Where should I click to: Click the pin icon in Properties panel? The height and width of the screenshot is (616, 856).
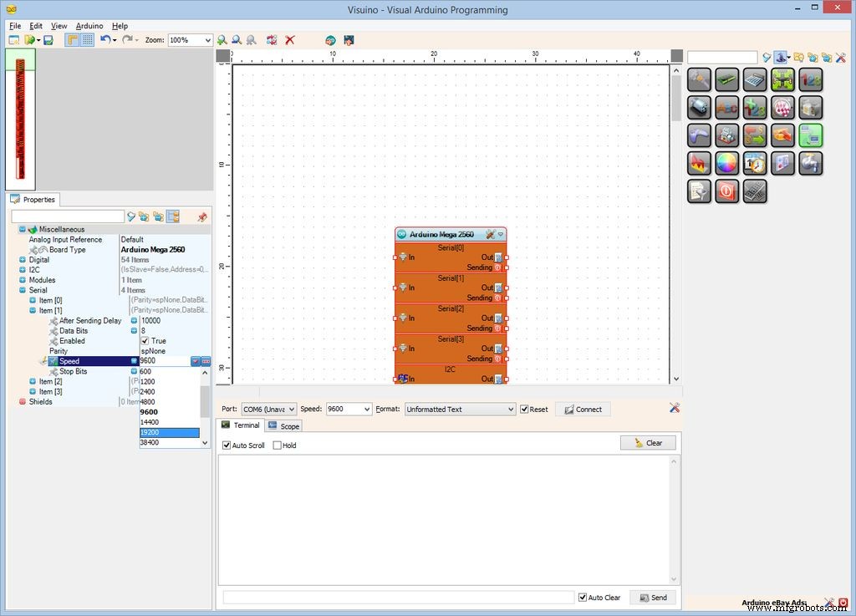[201, 216]
